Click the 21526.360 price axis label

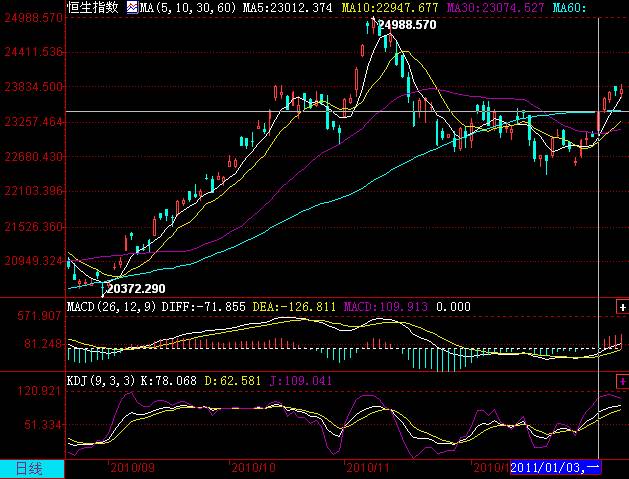click(34, 227)
